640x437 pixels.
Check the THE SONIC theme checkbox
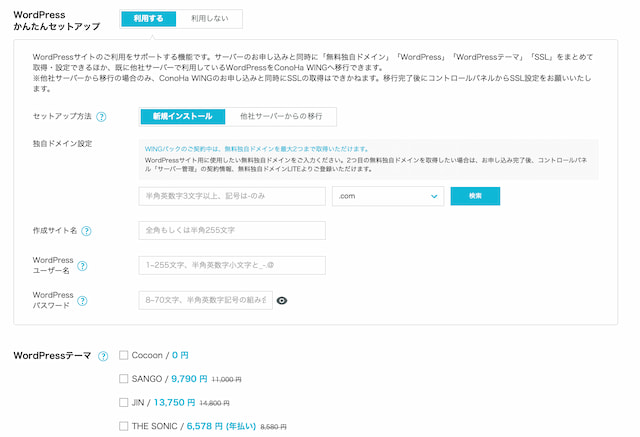[x=123, y=426]
